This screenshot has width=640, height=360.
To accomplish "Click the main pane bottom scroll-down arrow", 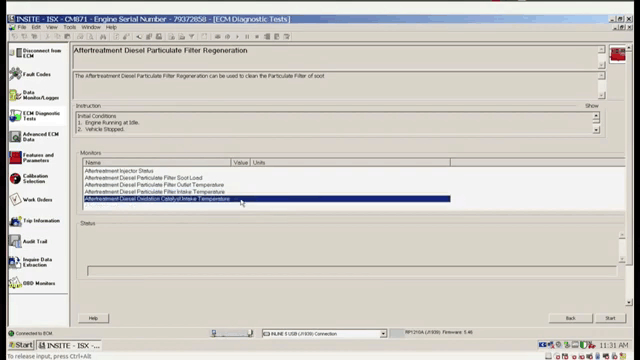I will click(629, 302).
